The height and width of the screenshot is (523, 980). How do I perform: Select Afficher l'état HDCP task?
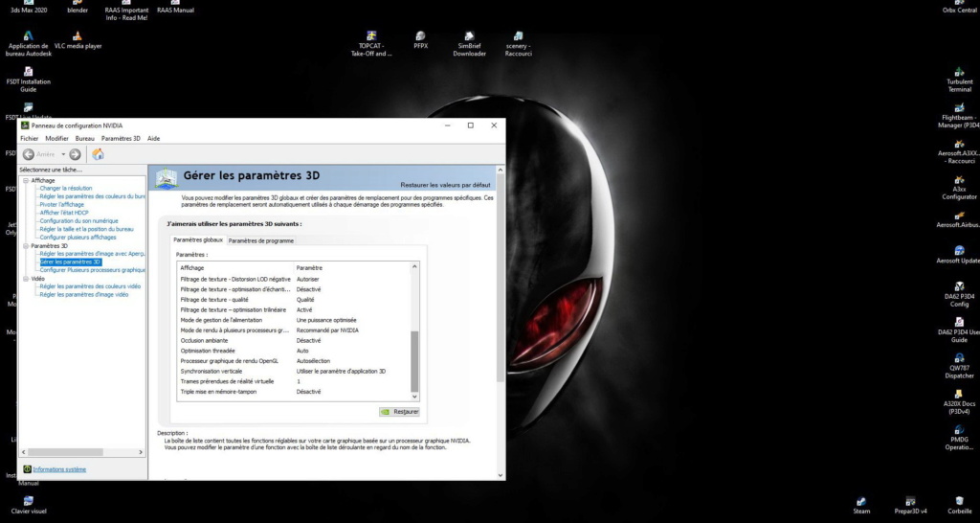[x=64, y=213]
